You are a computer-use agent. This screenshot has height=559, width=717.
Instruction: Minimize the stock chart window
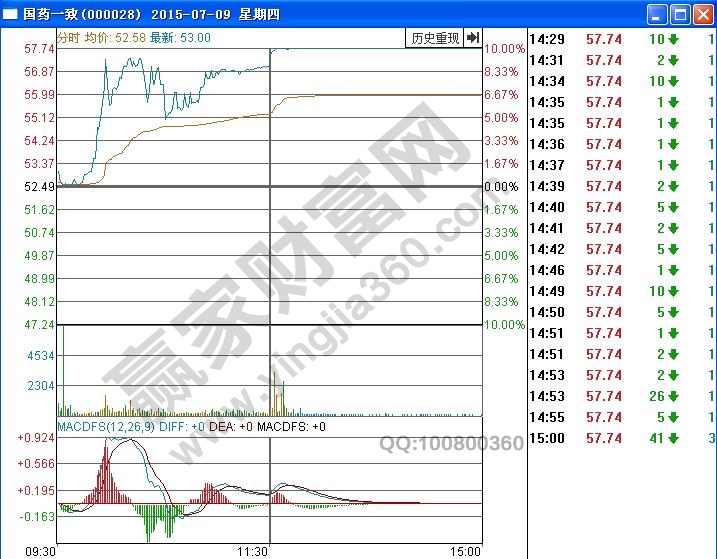[x=656, y=14]
